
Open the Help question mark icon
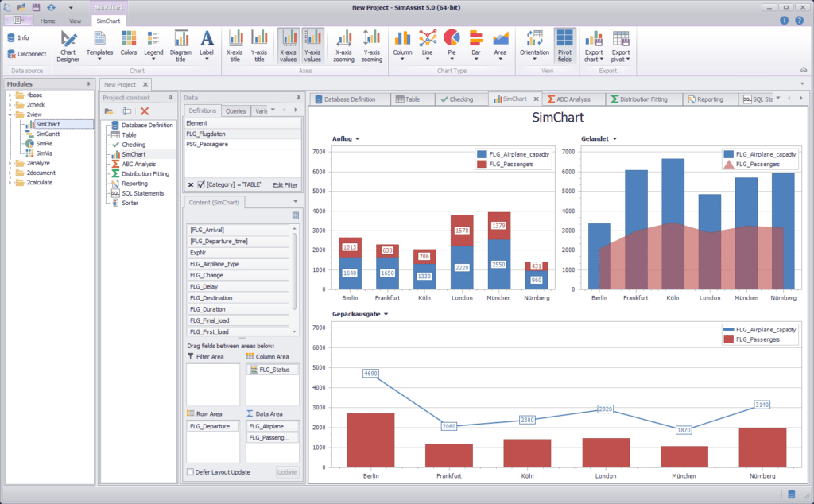[800, 21]
